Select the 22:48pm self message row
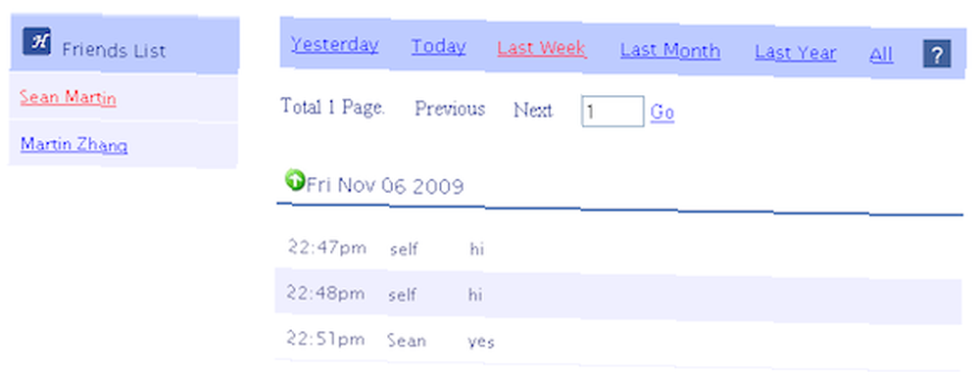The width and height of the screenshot is (980, 375). 617,296
